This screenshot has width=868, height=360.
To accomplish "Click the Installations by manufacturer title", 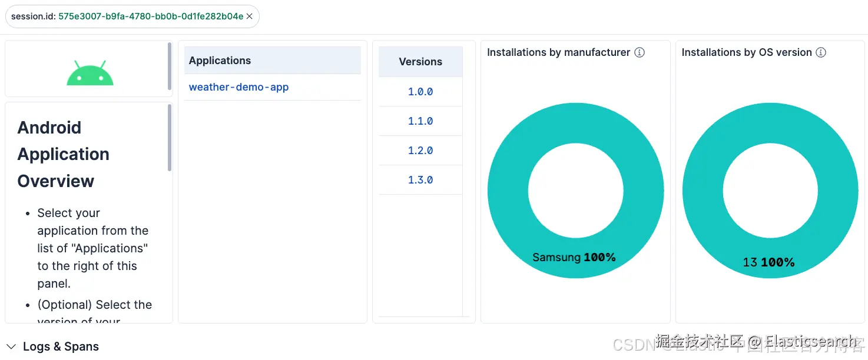I will 559,52.
